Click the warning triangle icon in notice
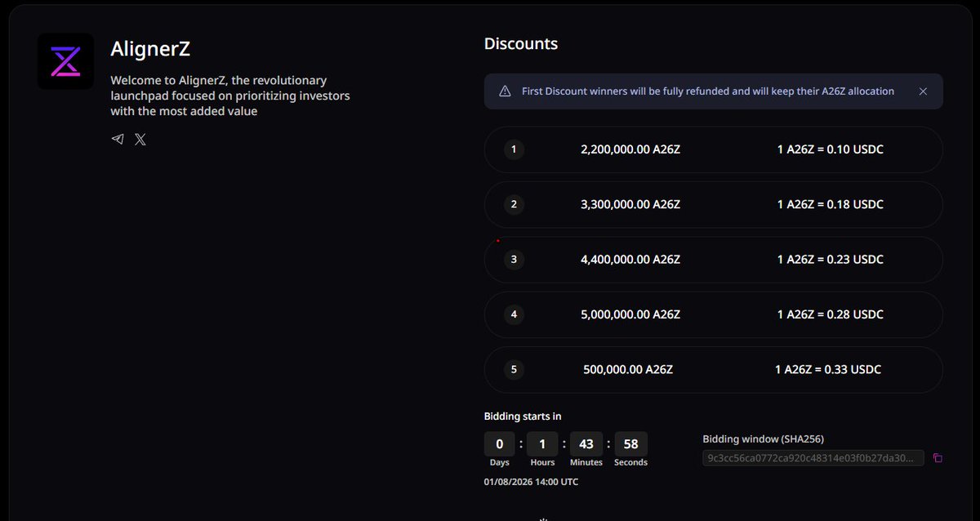The width and height of the screenshot is (980, 521). pos(505,91)
